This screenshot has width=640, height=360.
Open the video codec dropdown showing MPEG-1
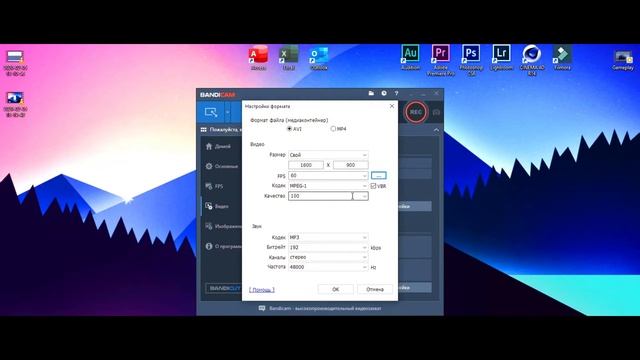point(328,186)
